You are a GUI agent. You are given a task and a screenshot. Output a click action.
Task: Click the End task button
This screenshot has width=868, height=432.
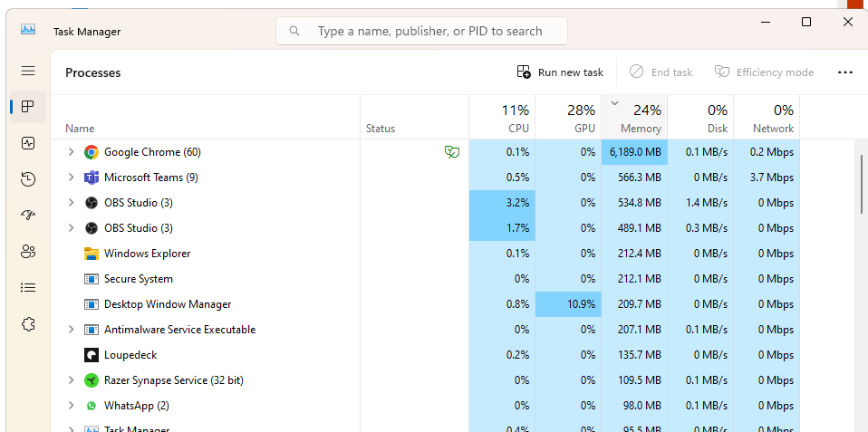661,72
